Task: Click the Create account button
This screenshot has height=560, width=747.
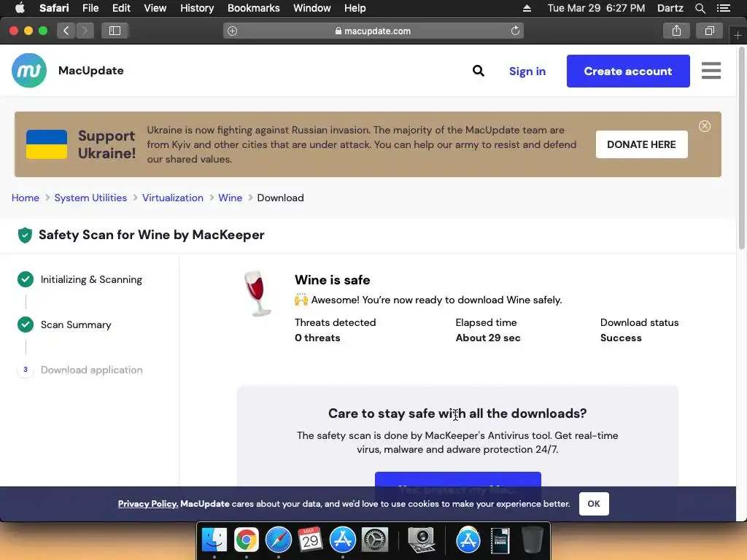Action: click(x=628, y=71)
